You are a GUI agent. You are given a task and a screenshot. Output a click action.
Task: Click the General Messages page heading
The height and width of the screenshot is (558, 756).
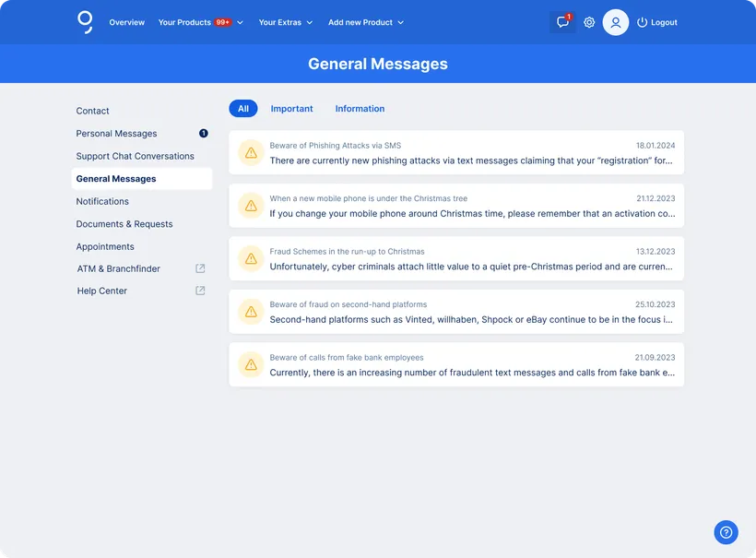coord(378,64)
